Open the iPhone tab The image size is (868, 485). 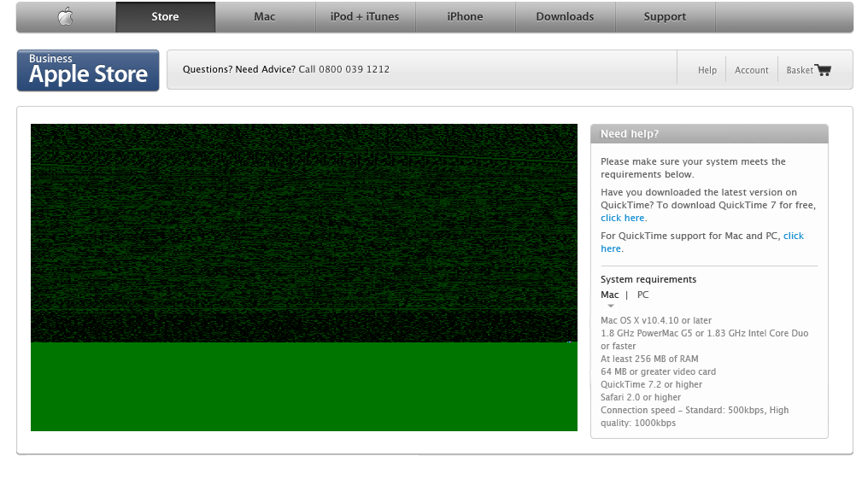pyautogui.click(x=465, y=17)
